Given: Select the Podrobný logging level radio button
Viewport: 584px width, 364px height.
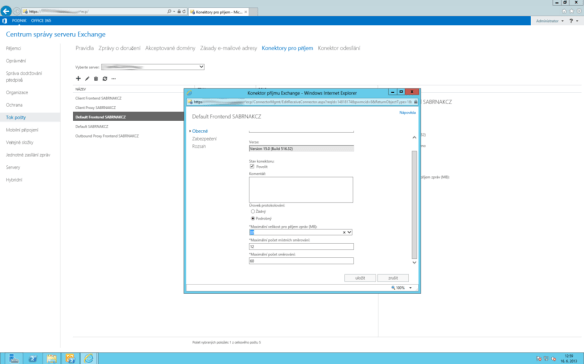Looking at the screenshot, I should click(253, 218).
